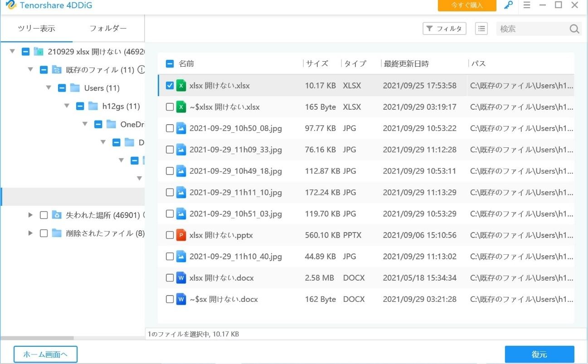Screen dimensions: 588x364
Task: Check the 削除されたファイル tree checkbox
Action: coord(44,233)
